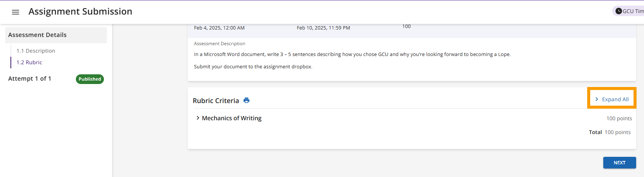Click the GCU Time clock icon
This screenshot has height=177, width=644.
[619, 11]
